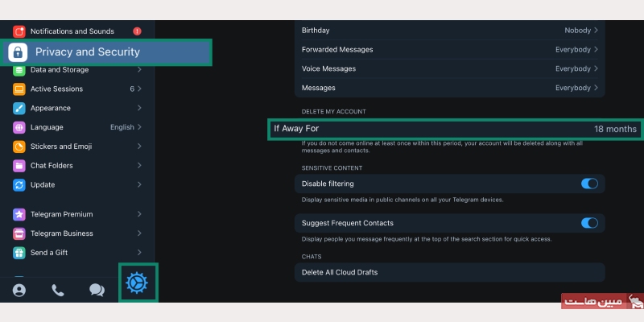Screen dimensions: 644x322
Task: Open Forwarded Messages privacy chevron
Action: (x=596, y=49)
